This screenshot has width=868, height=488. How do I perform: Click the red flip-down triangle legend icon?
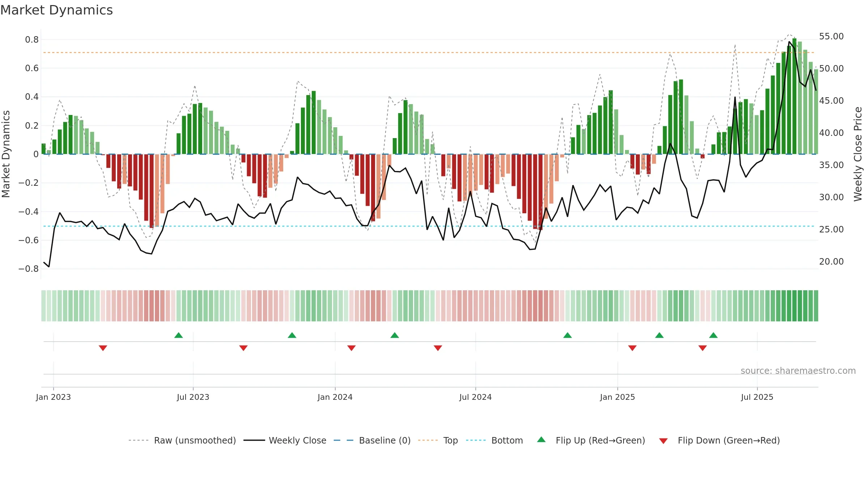click(x=663, y=441)
